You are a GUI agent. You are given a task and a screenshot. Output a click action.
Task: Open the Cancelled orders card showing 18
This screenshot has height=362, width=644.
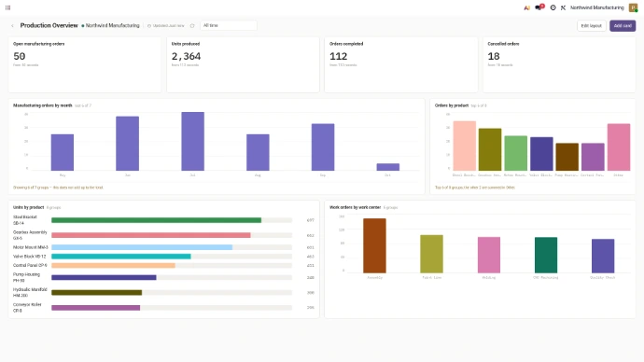click(559, 65)
